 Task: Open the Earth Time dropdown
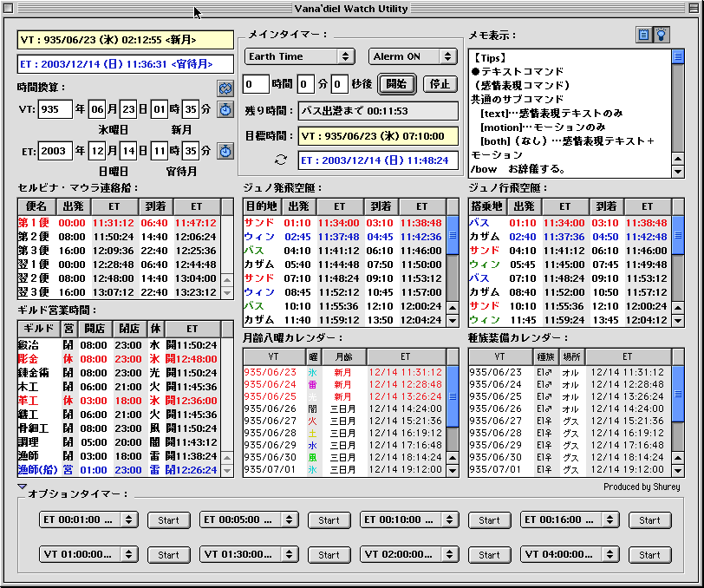(300, 56)
